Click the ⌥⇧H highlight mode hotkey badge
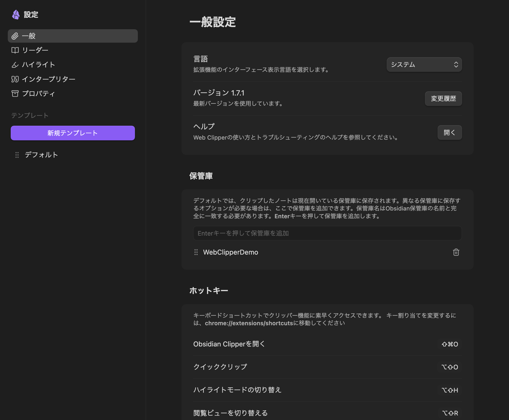509x420 pixels. [450, 390]
